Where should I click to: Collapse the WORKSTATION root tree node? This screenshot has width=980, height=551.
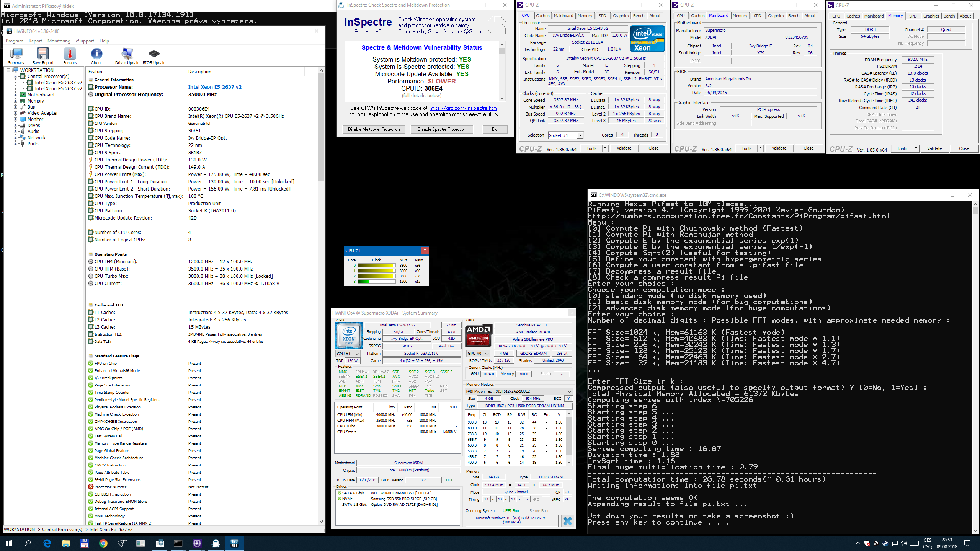click(x=8, y=70)
